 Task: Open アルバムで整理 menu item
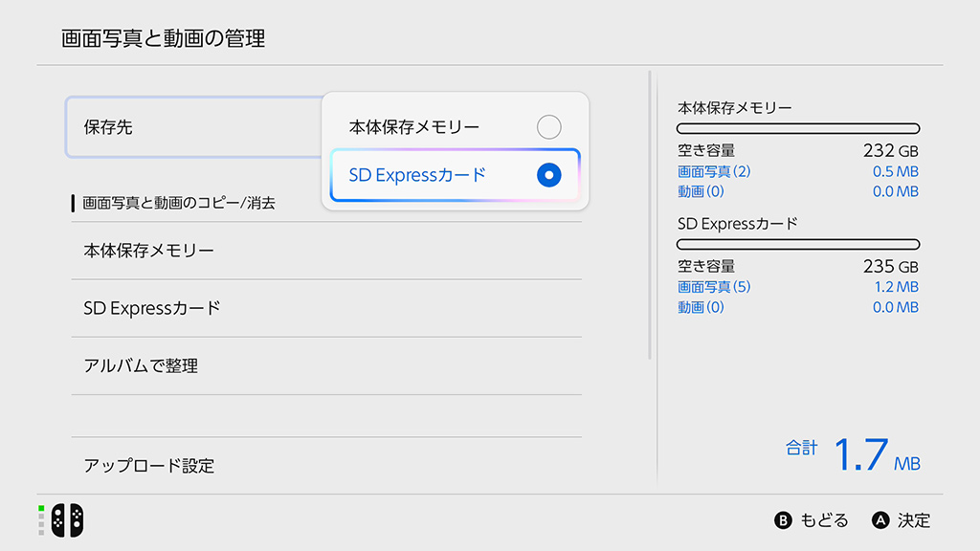pos(325,365)
